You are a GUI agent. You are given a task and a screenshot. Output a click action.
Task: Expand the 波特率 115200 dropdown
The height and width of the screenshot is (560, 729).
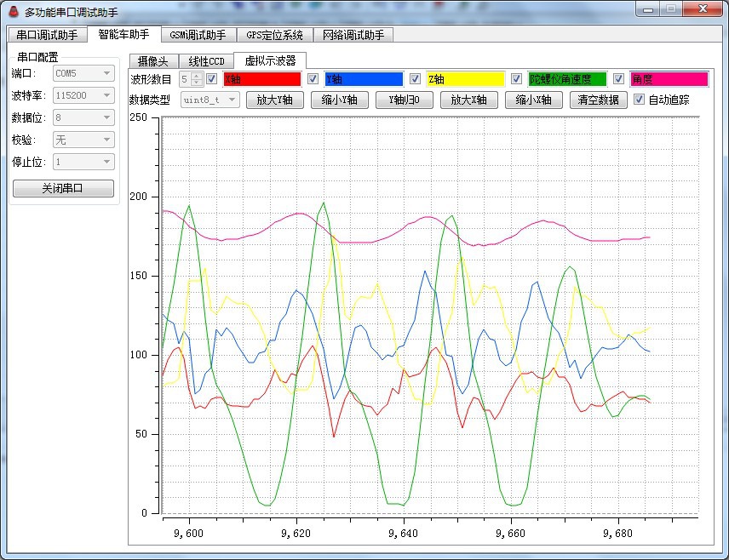click(x=83, y=95)
